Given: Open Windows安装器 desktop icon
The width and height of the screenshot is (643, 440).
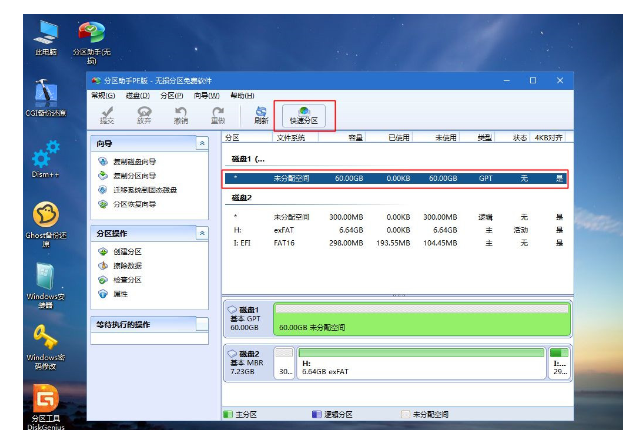Looking at the screenshot, I should pos(46,286).
